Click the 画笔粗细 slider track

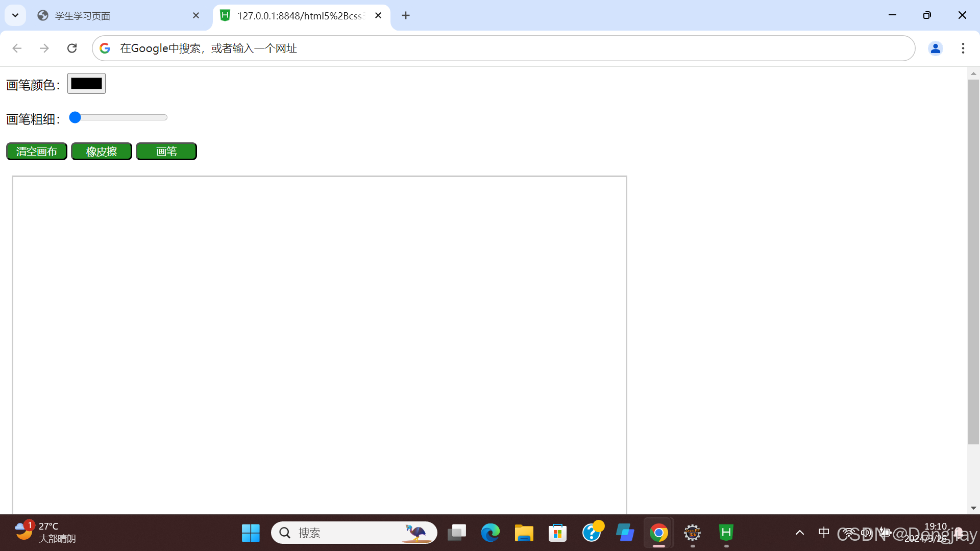click(122, 118)
